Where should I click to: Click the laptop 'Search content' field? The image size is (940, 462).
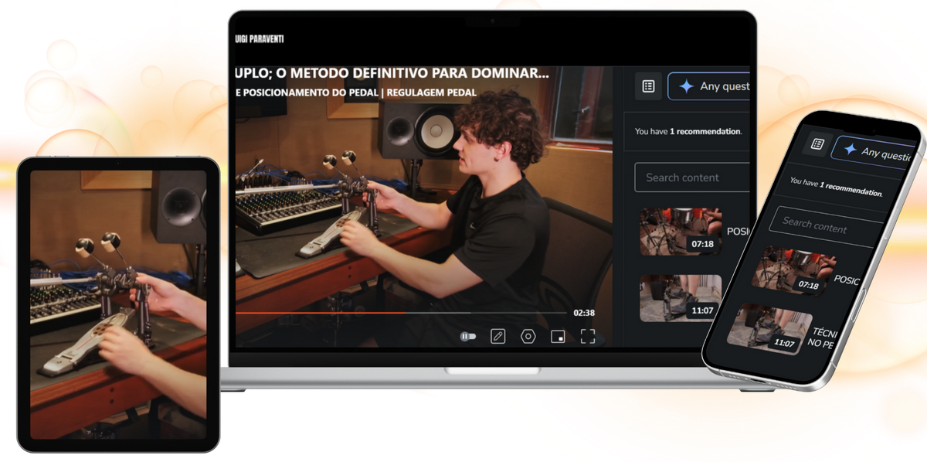pos(692,177)
